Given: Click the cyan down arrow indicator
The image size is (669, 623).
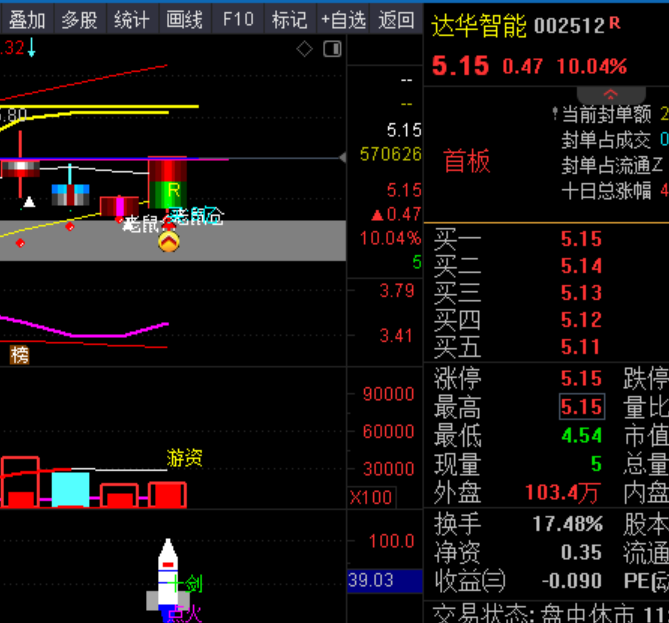Looking at the screenshot, I should [x=32, y=48].
